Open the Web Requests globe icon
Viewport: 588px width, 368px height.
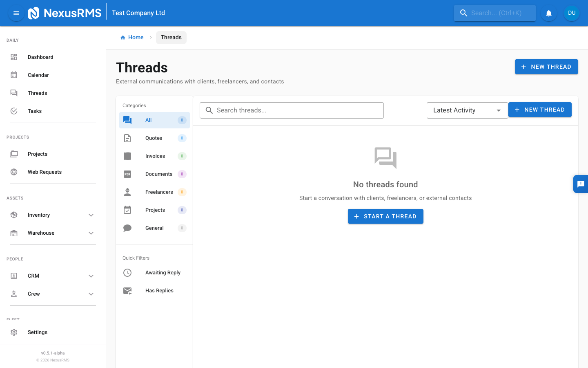pyautogui.click(x=14, y=172)
